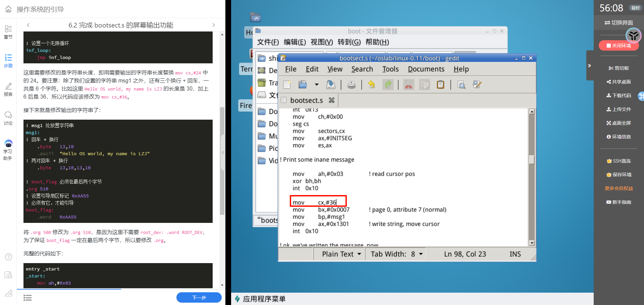The width and height of the screenshot is (644, 305).
Task: Open the Tab Width dropdown in status bar
Action: pyautogui.click(x=395, y=254)
